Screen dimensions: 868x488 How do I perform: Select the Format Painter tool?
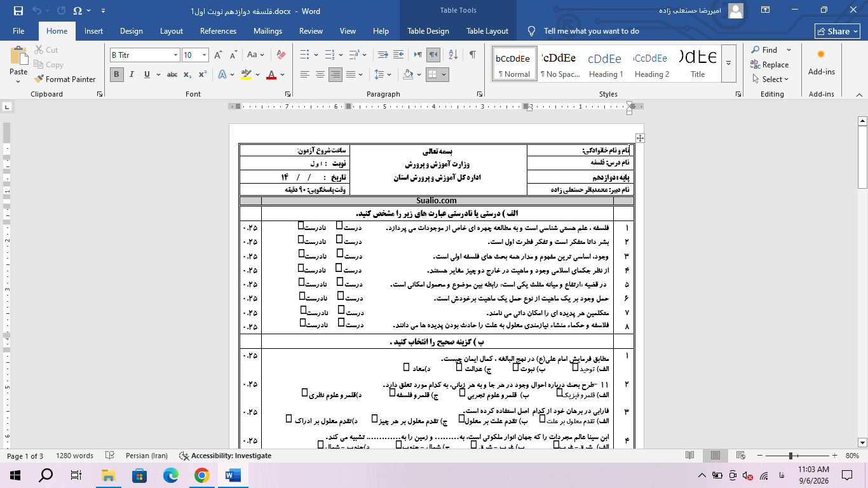(x=64, y=79)
